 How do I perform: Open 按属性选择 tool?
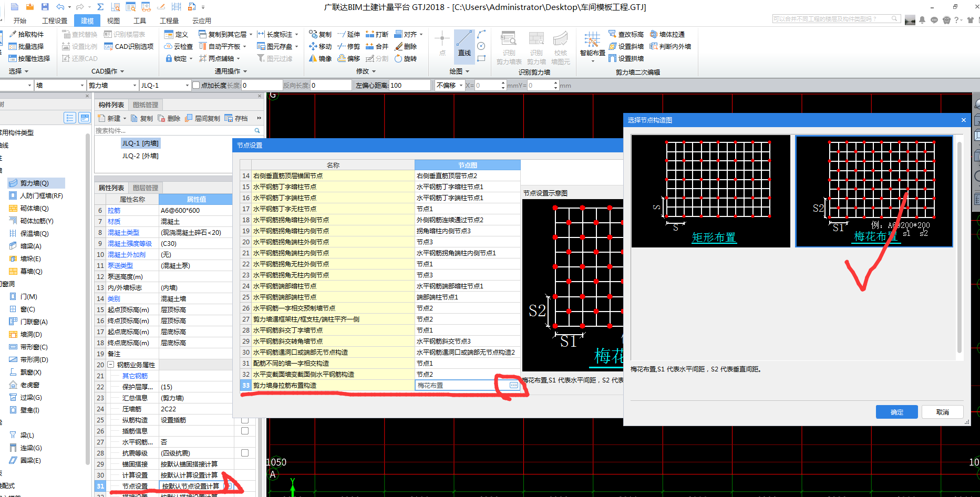pos(29,58)
